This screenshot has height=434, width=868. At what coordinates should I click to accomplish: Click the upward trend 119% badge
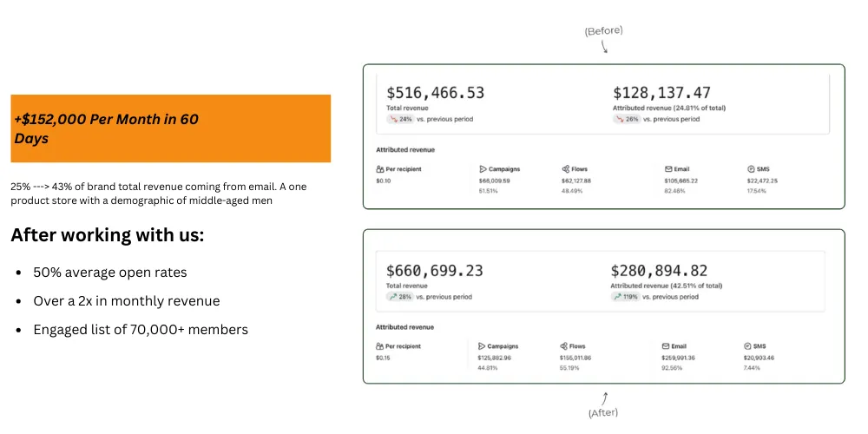tap(626, 296)
